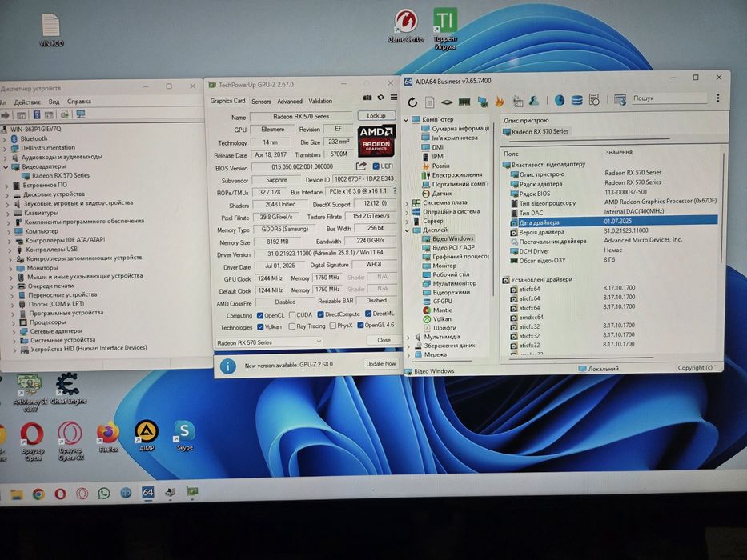
Task: Open the GPU-Z hamburger menu
Action: (394, 97)
